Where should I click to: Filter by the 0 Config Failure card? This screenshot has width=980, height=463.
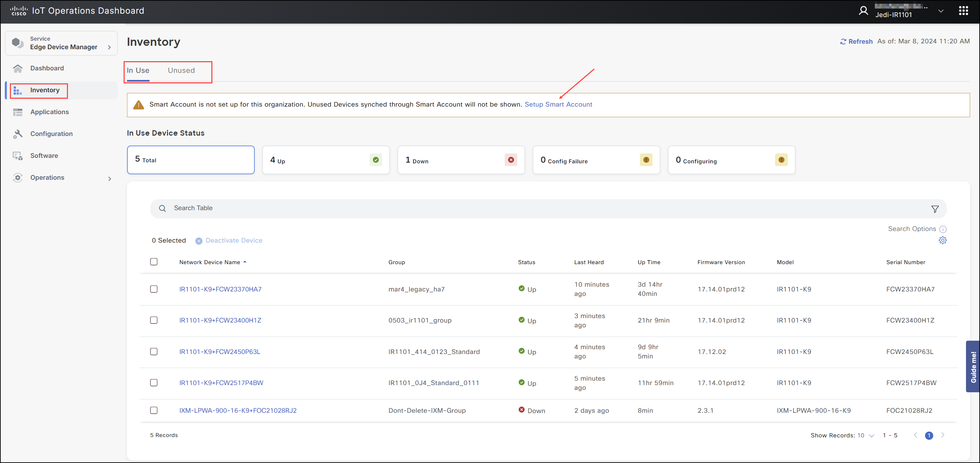[596, 160]
